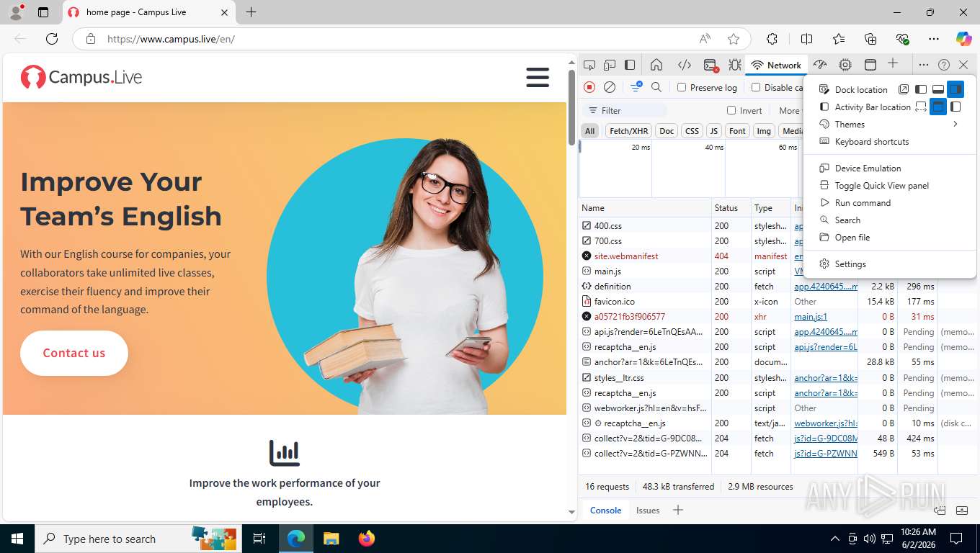This screenshot has width=980, height=553.
Task: Select Run command menu item
Action: 890,202
